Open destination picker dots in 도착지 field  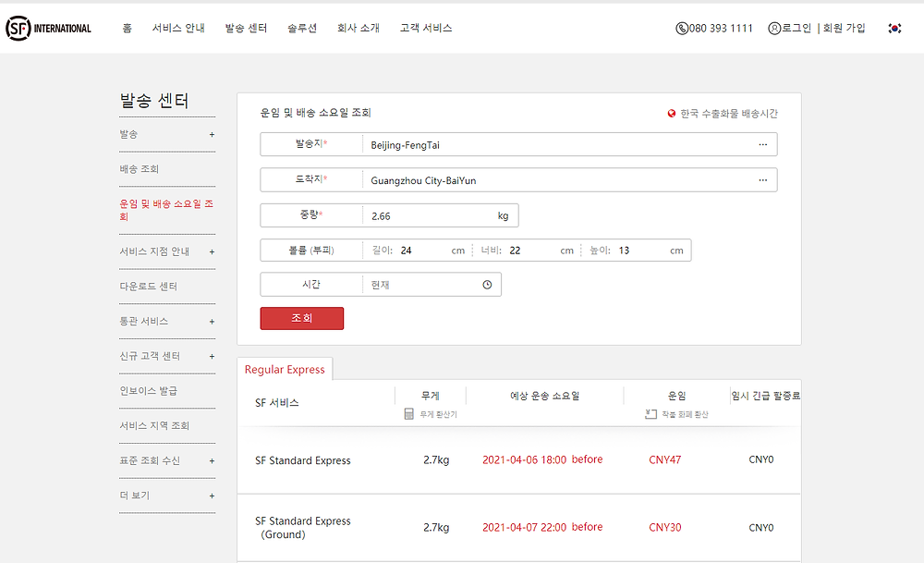(762, 179)
